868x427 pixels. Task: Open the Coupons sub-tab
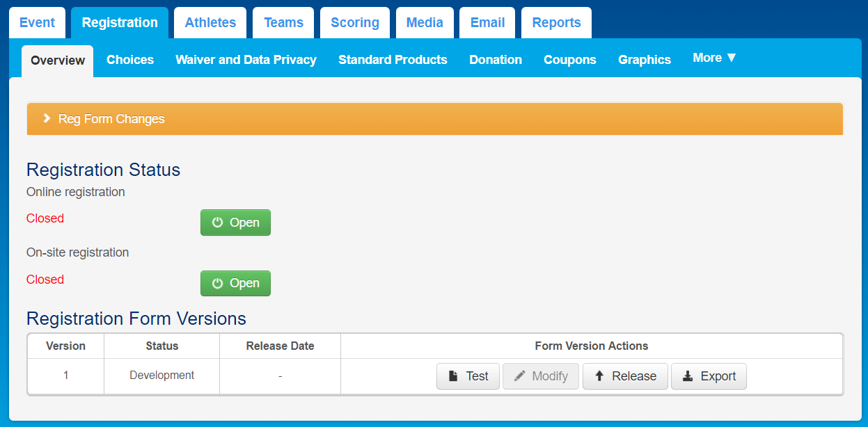[x=570, y=60]
